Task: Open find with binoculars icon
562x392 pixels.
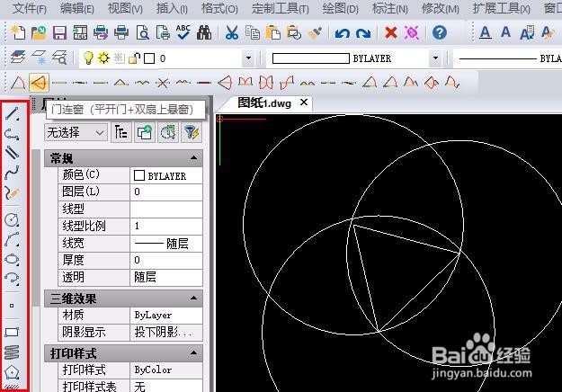Action: [204, 32]
